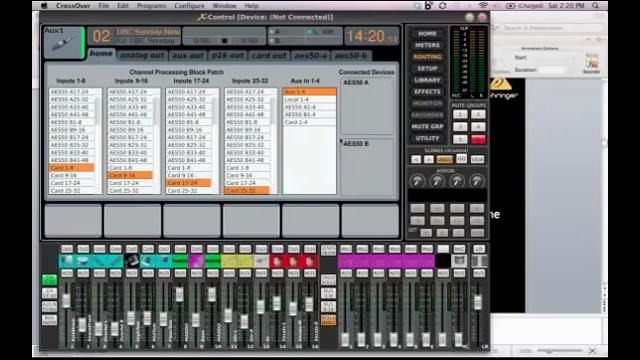Viewport: 640px width, 360px height.
Task: Open the METERS view
Action: (x=427, y=45)
